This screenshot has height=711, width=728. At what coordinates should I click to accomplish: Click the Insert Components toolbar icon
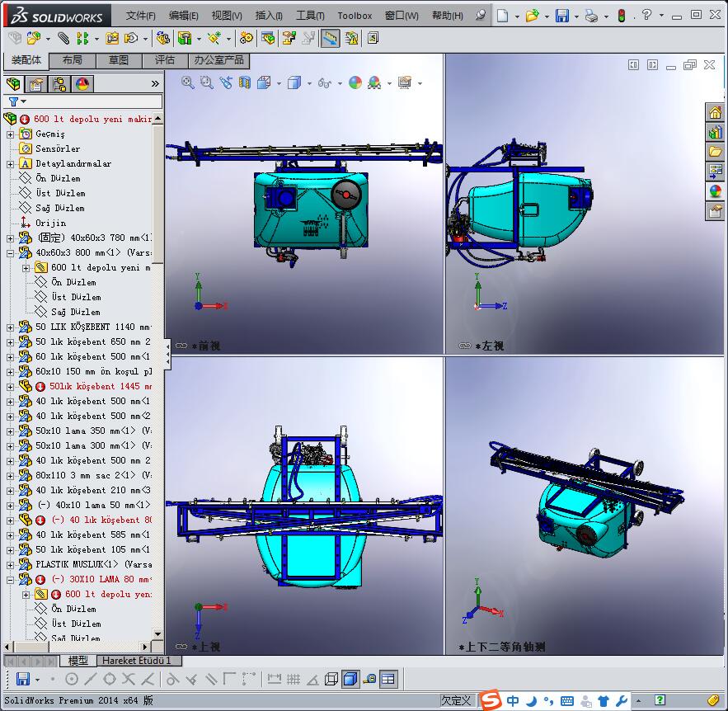click(34, 38)
